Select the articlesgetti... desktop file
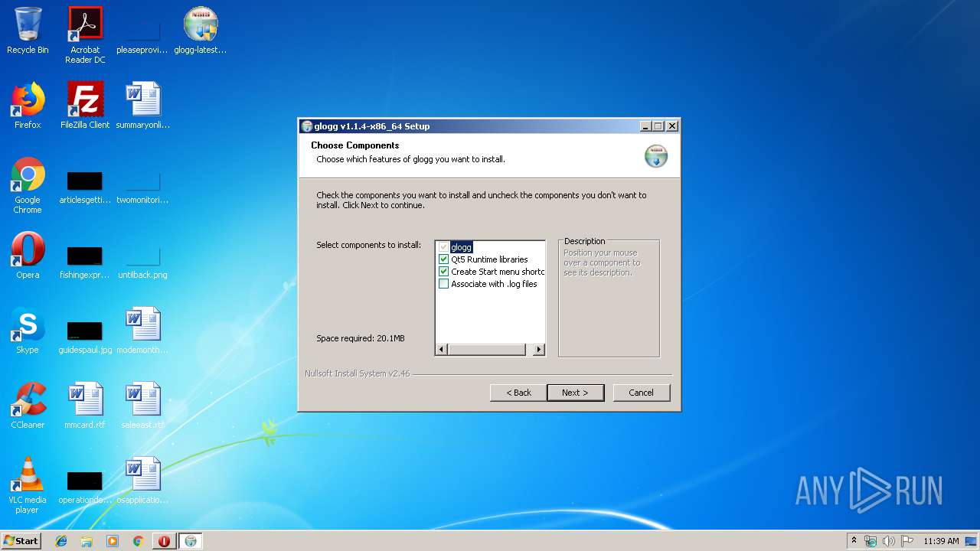 coord(85,188)
